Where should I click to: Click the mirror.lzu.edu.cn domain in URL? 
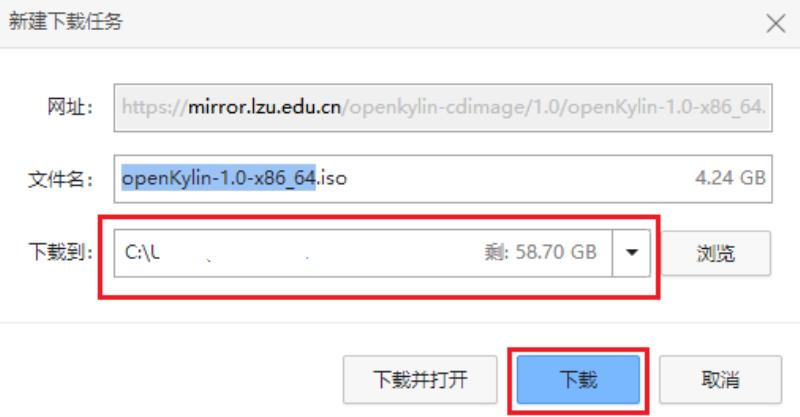tap(264, 107)
